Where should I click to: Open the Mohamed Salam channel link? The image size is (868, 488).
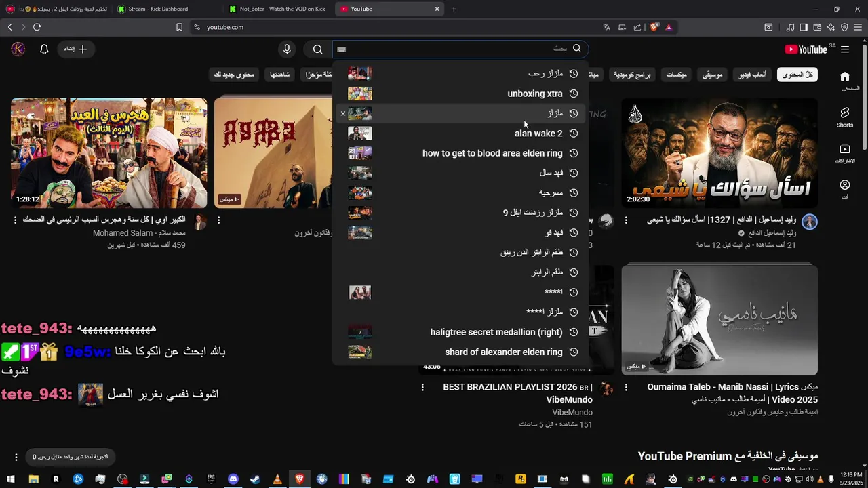(x=139, y=233)
